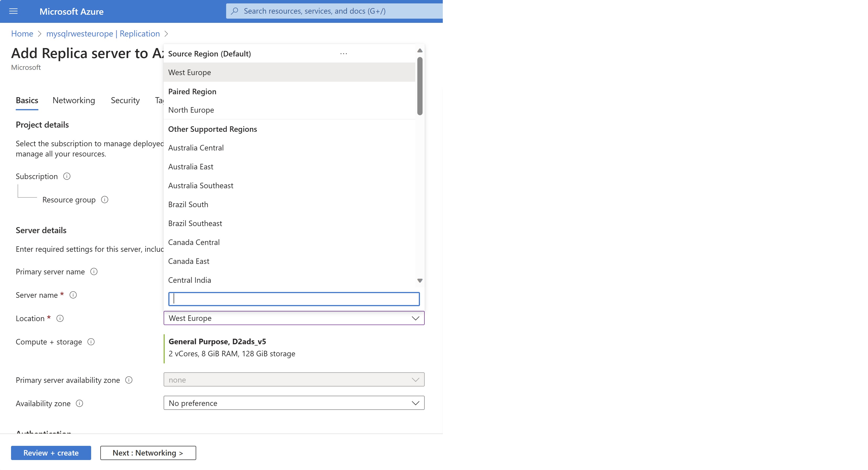Image resolution: width=868 pixels, height=470 pixels.
Task: Select North Europe as paired region
Action: point(191,109)
